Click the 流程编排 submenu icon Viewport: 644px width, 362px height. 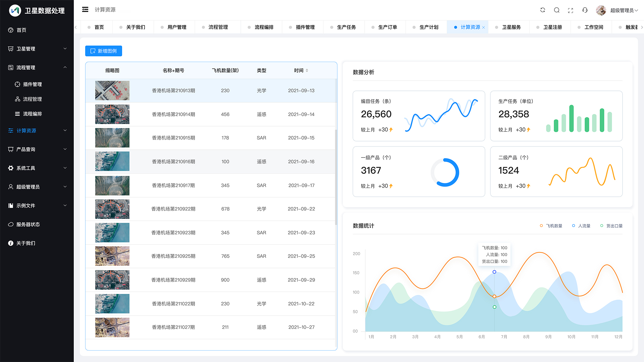(17, 114)
